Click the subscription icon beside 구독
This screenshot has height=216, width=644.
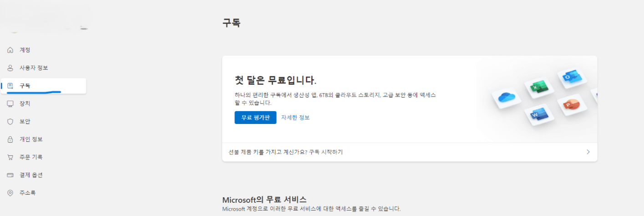pyautogui.click(x=10, y=86)
